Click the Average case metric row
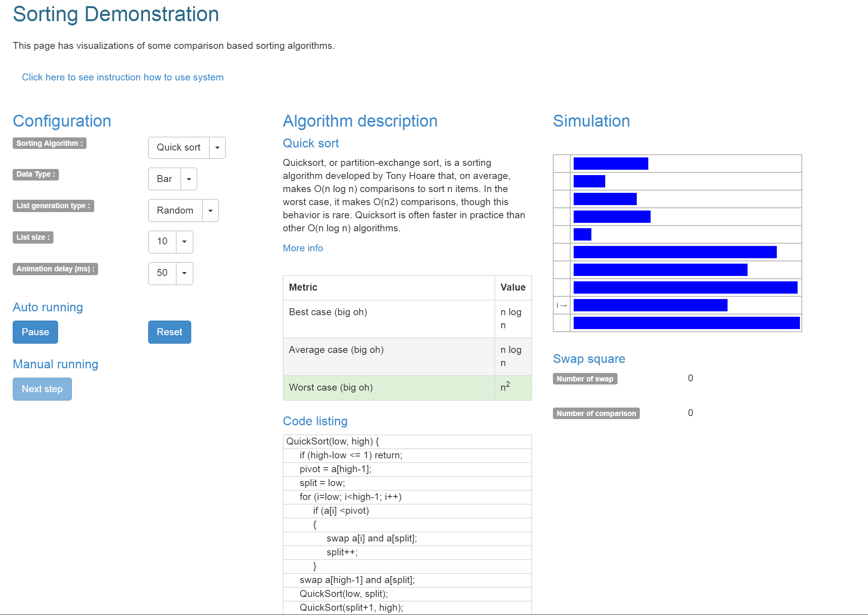This screenshot has width=868, height=615. click(x=389, y=356)
